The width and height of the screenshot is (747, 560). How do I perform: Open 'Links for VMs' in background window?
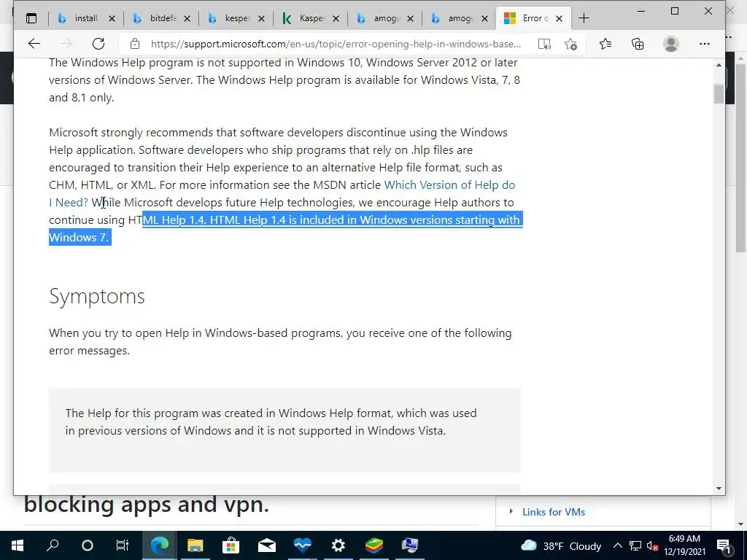coord(554,512)
